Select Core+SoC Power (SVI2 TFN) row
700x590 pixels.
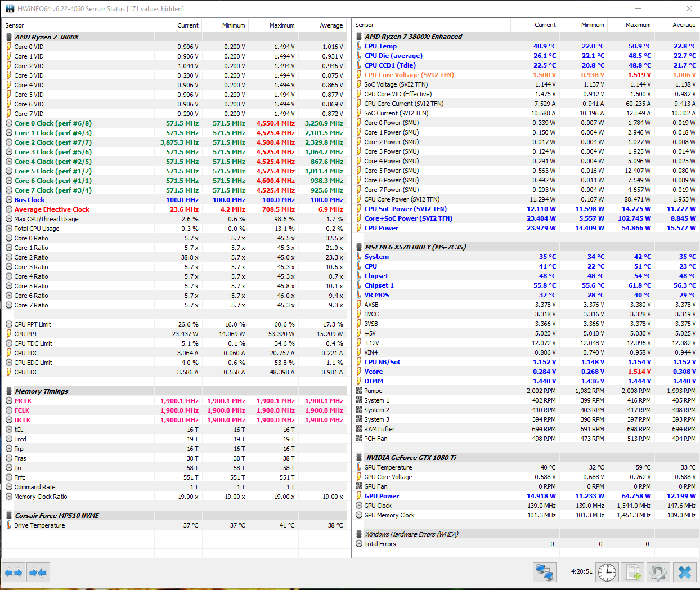(x=526, y=218)
